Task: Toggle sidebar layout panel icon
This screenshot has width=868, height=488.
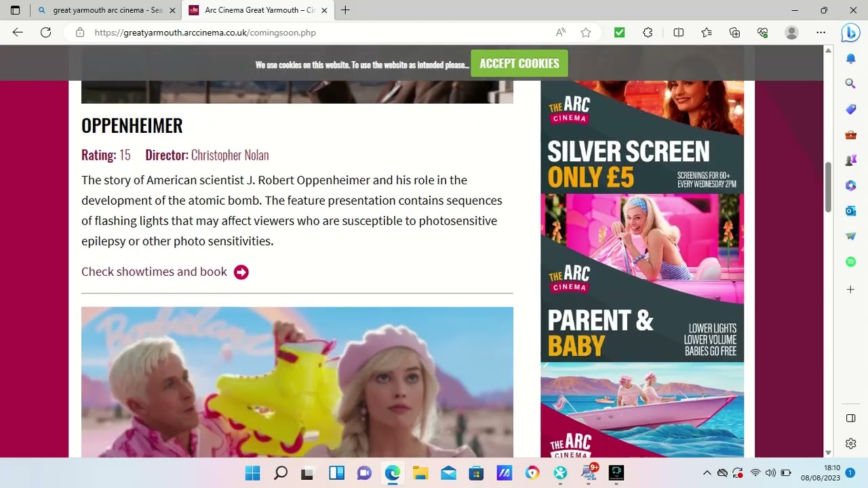Action: (850, 418)
